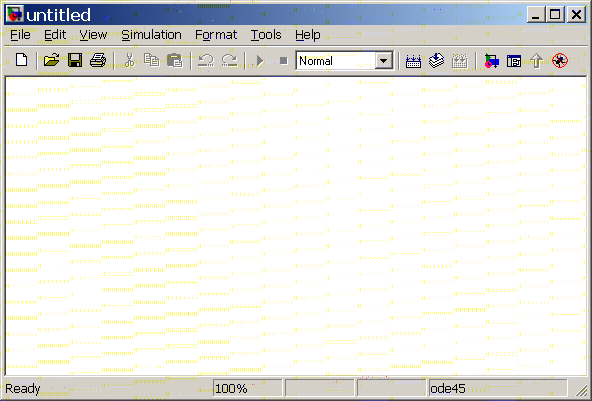
Task: Maximize the untitled window
Action: pos(555,15)
